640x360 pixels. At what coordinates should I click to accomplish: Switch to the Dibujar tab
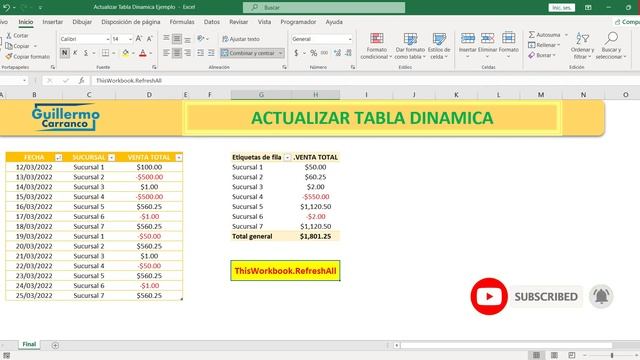point(82,22)
